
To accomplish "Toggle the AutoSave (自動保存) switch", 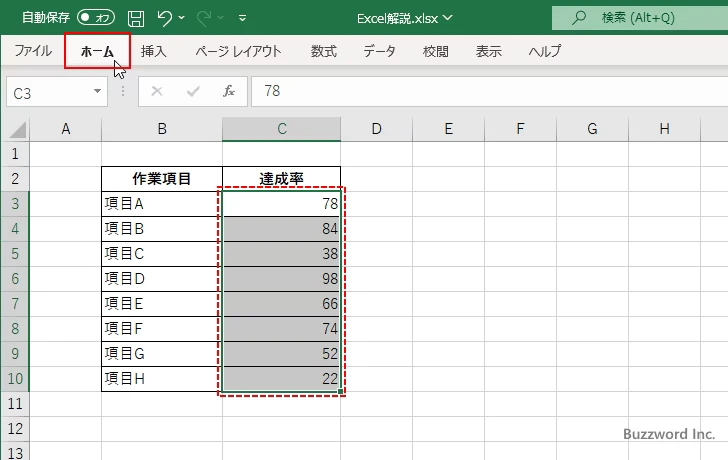I will tap(96, 18).
